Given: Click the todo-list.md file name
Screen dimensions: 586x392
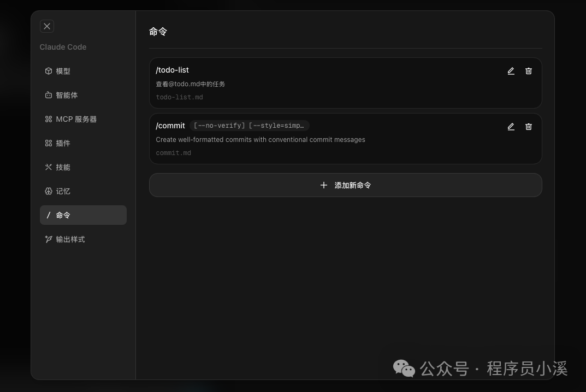Looking at the screenshot, I should [179, 97].
